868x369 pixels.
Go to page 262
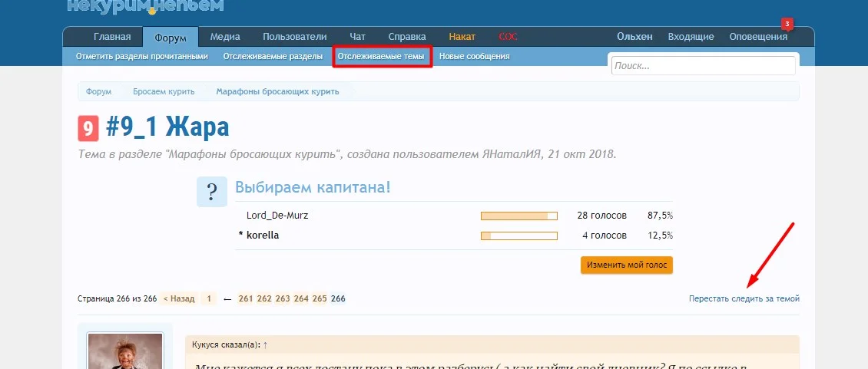pyautogui.click(x=264, y=298)
